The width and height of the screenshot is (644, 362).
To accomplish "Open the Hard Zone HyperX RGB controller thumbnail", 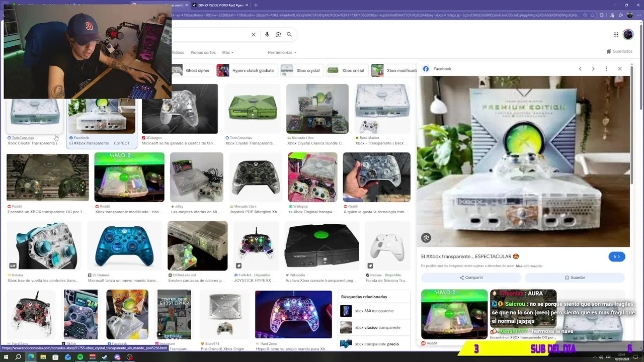I will click(x=293, y=314).
